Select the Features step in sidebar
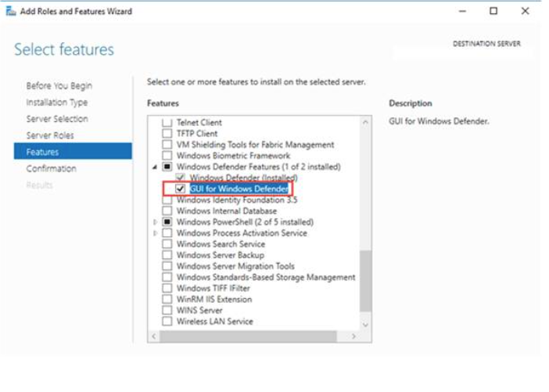The width and height of the screenshot is (549, 392). 73,151
